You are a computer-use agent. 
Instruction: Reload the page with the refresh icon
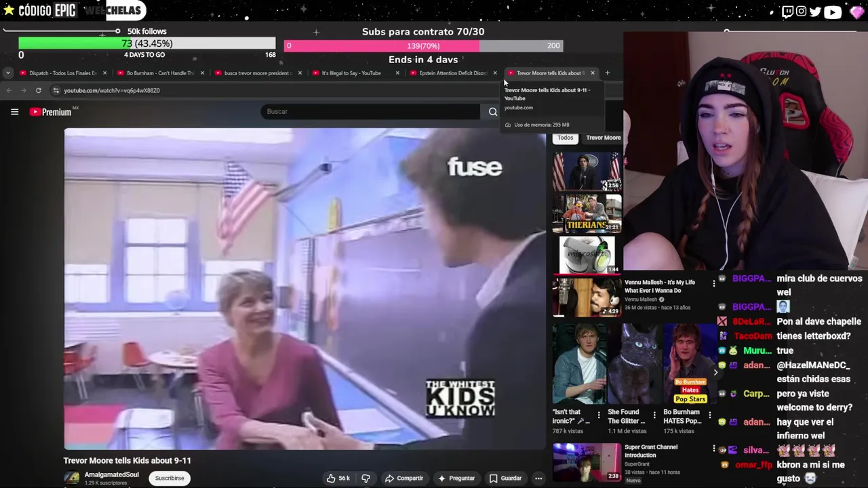point(38,90)
